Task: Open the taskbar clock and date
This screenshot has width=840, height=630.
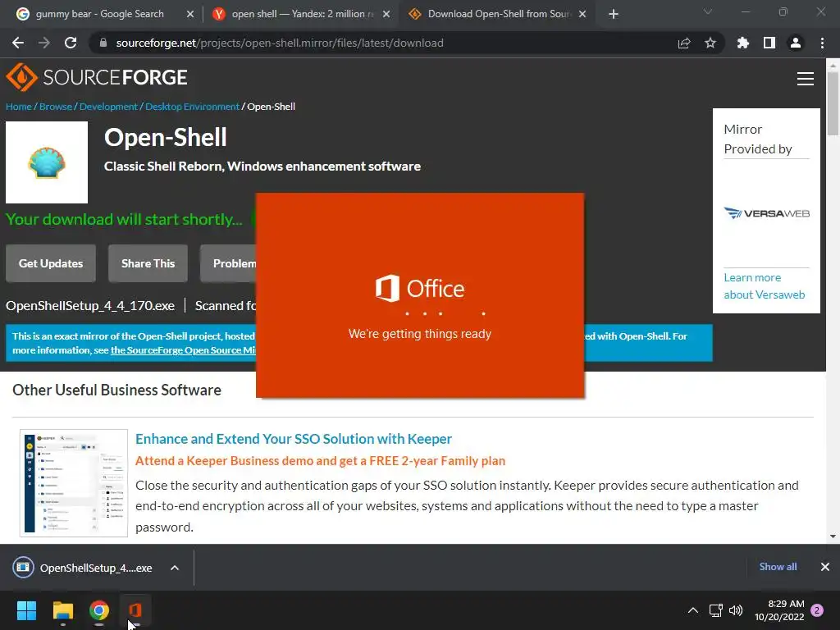Action: (x=779, y=610)
